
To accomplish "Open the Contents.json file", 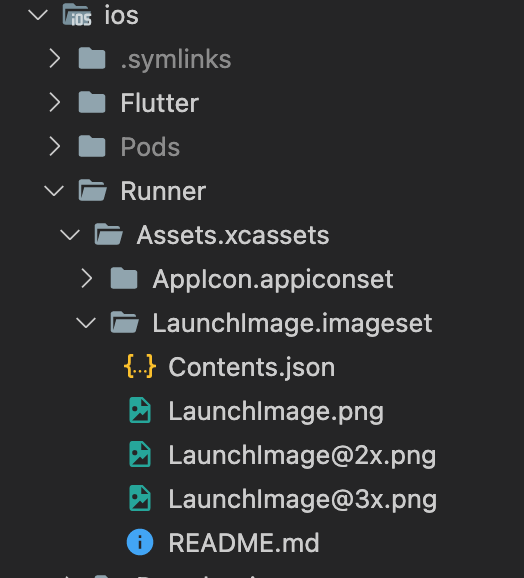I will (x=252, y=367).
